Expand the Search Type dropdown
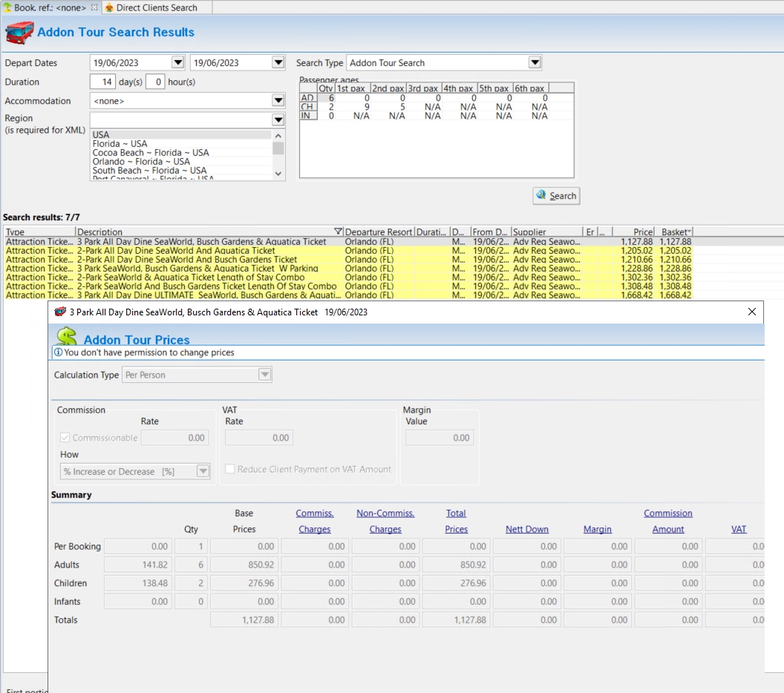This screenshot has height=693, width=784. coord(535,63)
